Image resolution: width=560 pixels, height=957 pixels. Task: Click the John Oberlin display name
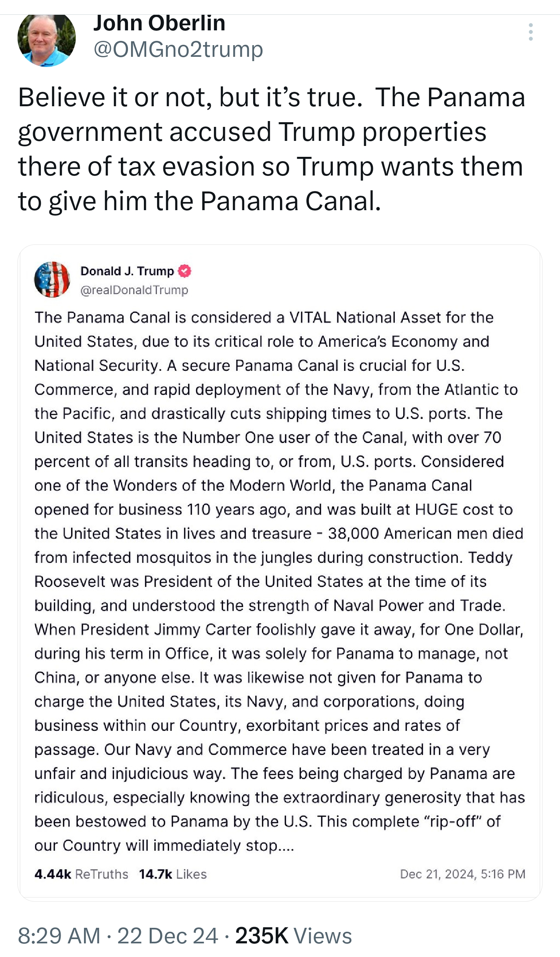coord(159,23)
